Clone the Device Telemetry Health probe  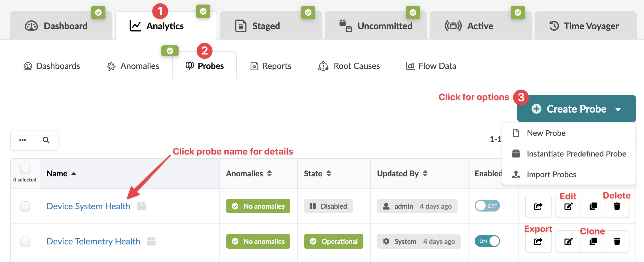593,241
